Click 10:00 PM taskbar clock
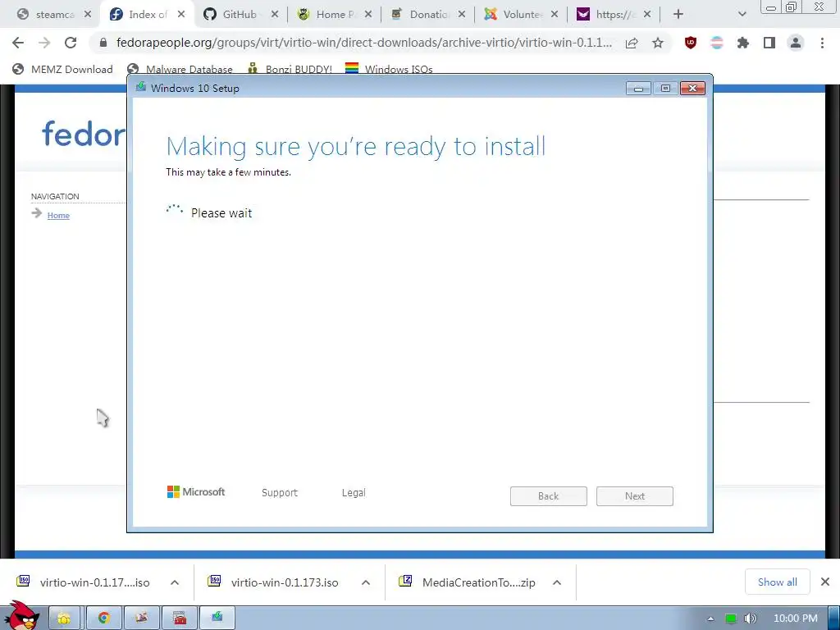Screen dimensions: 840x630 click(x=796, y=619)
